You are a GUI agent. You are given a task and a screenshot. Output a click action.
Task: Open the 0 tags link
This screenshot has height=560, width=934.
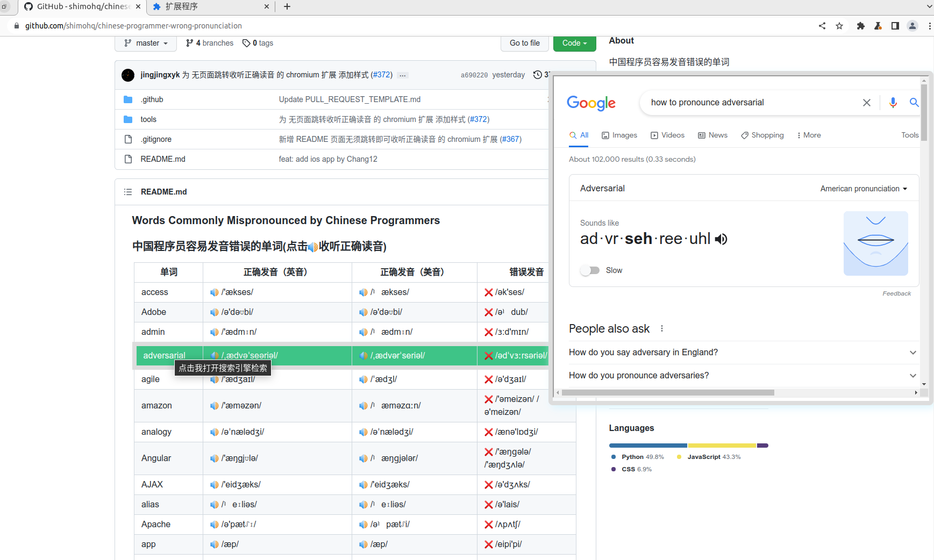258,43
